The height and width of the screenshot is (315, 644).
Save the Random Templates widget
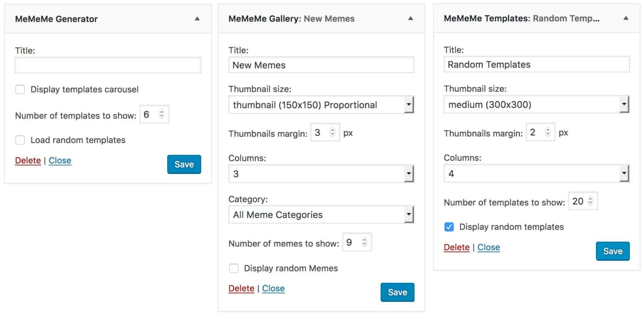click(613, 251)
